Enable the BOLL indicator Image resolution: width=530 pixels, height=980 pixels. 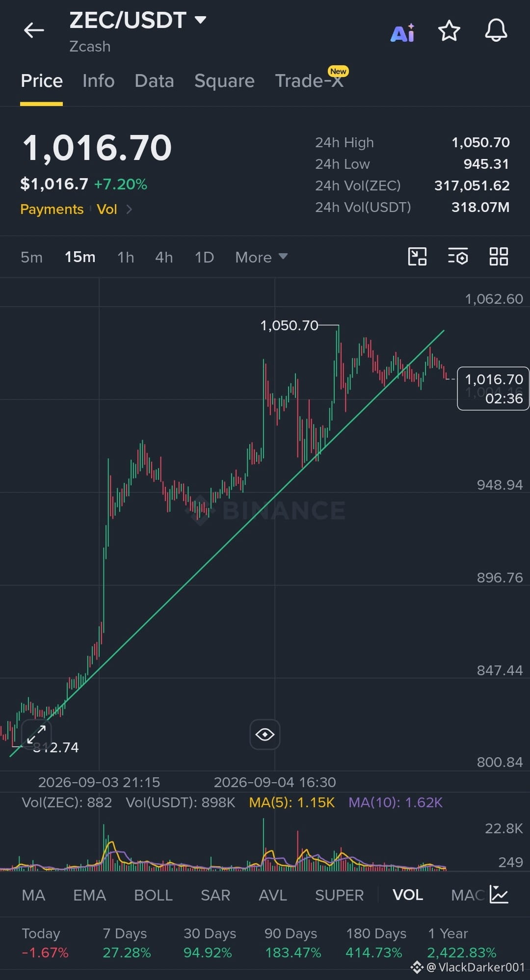tap(153, 895)
